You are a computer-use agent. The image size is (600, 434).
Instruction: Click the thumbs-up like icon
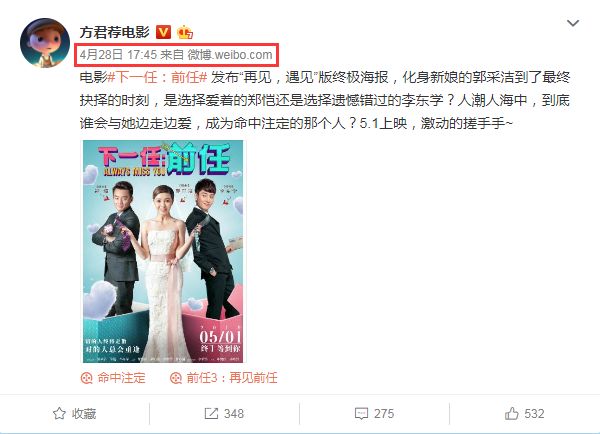tap(512, 413)
